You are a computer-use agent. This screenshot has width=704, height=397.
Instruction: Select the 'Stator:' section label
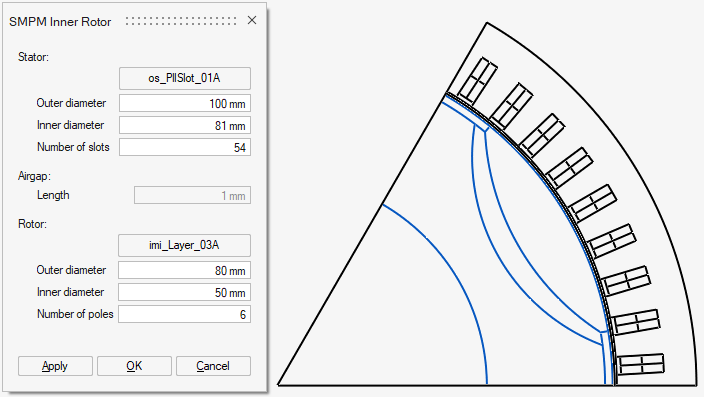[x=33, y=57]
